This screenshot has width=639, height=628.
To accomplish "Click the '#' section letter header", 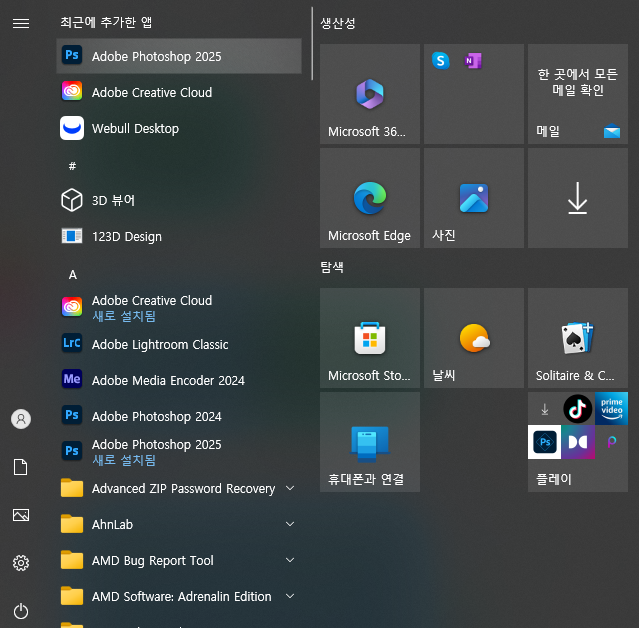I will [x=72, y=166].
